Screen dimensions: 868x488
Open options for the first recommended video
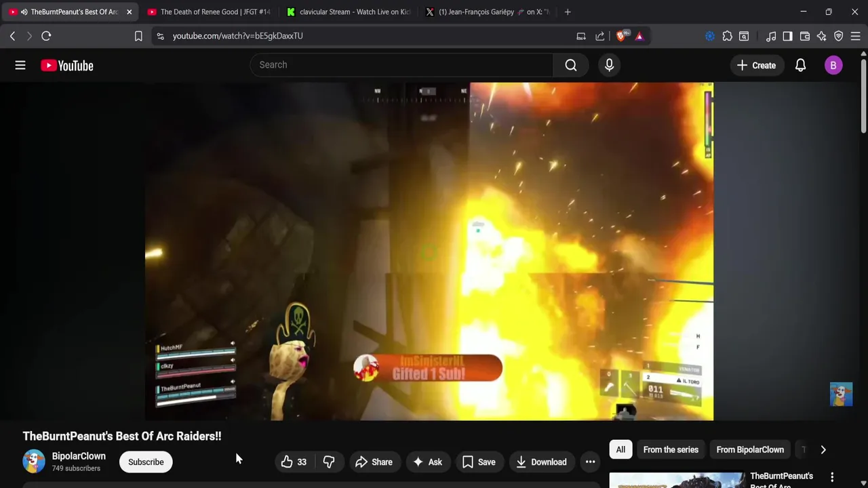[832, 477]
